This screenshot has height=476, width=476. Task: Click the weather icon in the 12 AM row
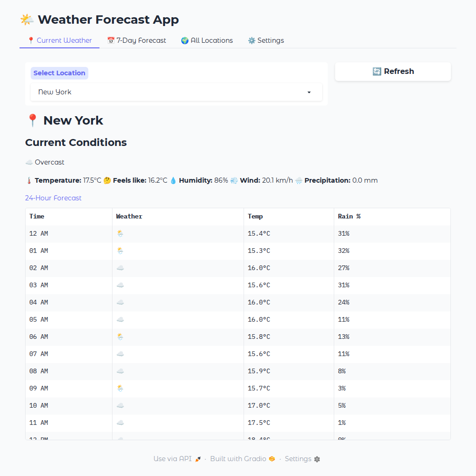click(120, 233)
